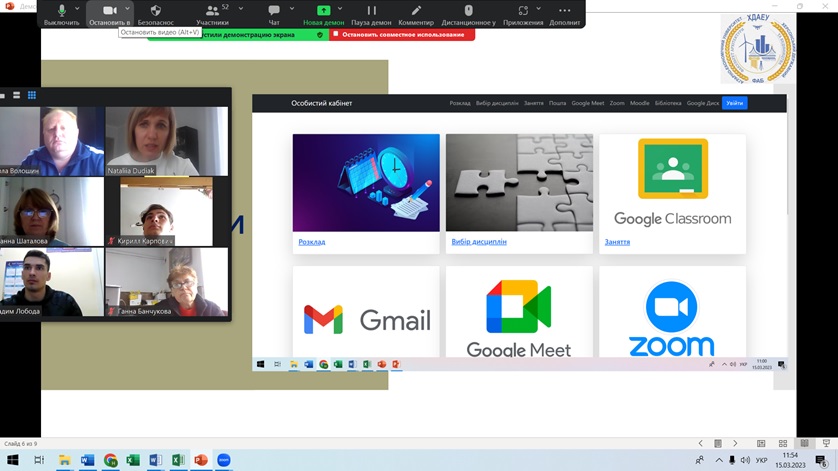
Task: Change input language УКР in tray
Action: pyautogui.click(x=762, y=460)
